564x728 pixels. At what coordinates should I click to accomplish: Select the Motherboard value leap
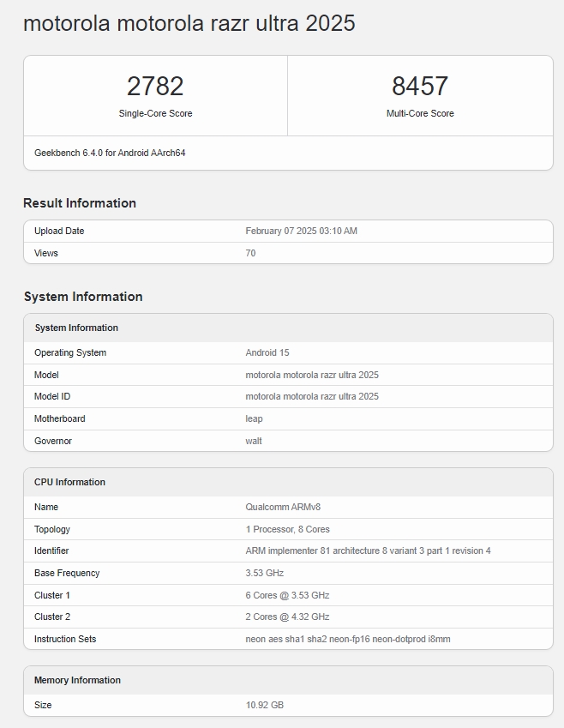(x=254, y=418)
